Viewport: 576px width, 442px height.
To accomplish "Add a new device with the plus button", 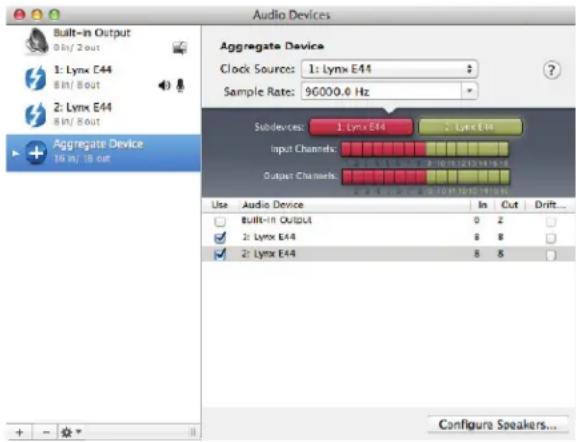I will click(x=19, y=432).
